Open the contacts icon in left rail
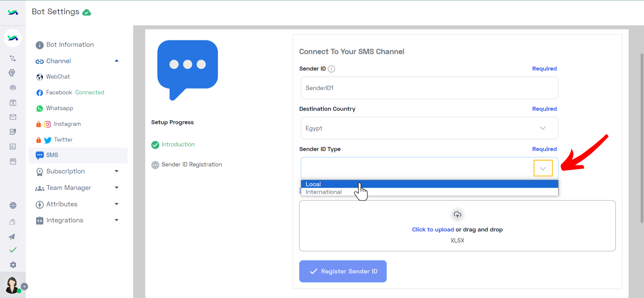 pos(13,103)
